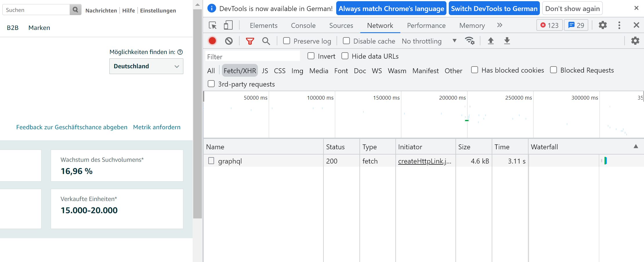This screenshot has height=262, width=644.
Task: Toggle the device toolbar icon
Action: [228, 25]
